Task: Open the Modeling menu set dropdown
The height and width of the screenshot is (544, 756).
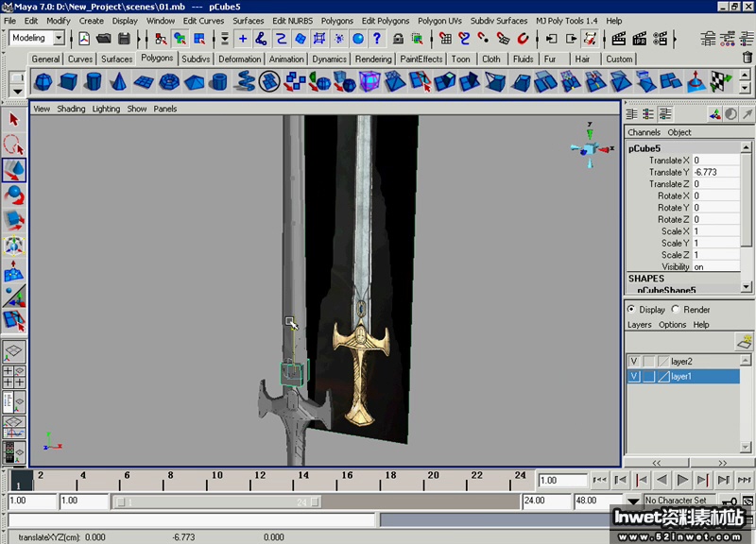Action: (x=59, y=38)
